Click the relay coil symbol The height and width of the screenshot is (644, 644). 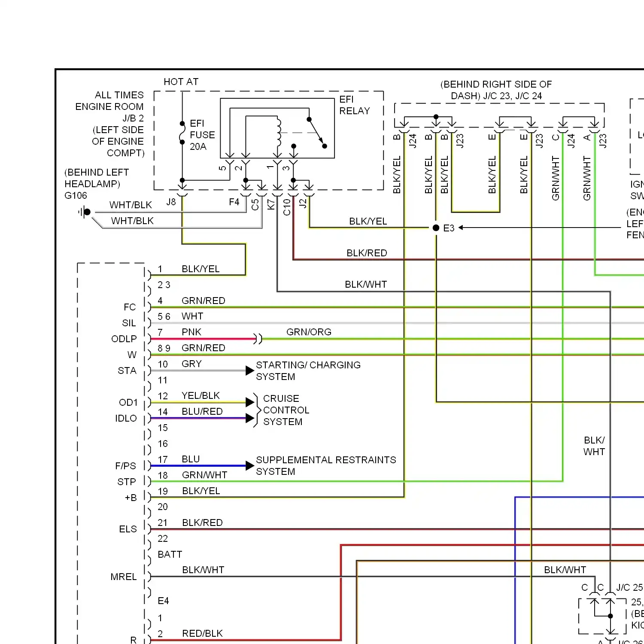pos(279,132)
